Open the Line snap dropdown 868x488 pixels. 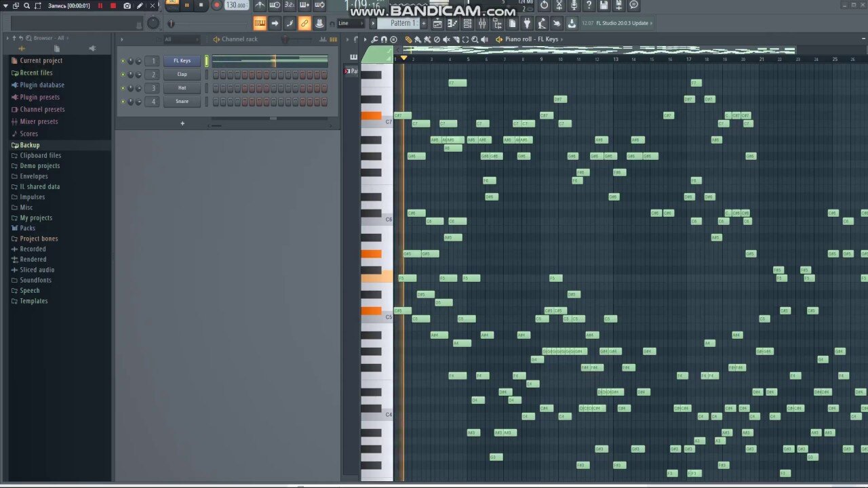pos(350,23)
